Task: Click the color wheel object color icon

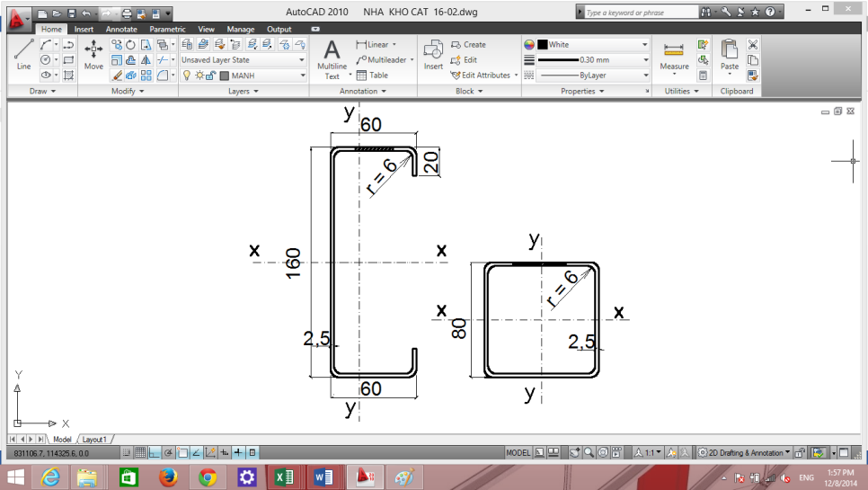Action: 529,44
